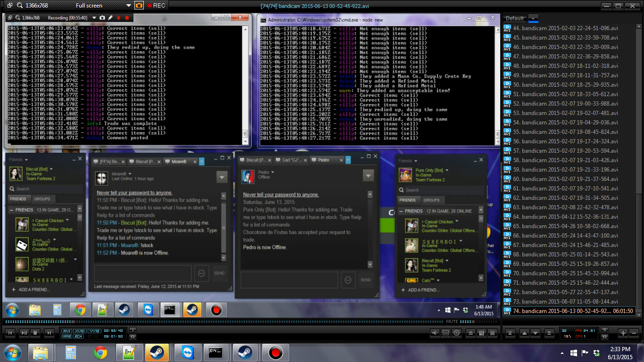Stop video playback
Image resolution: width=644 pixels, height=362 pixels.
(x=36, y=333)
